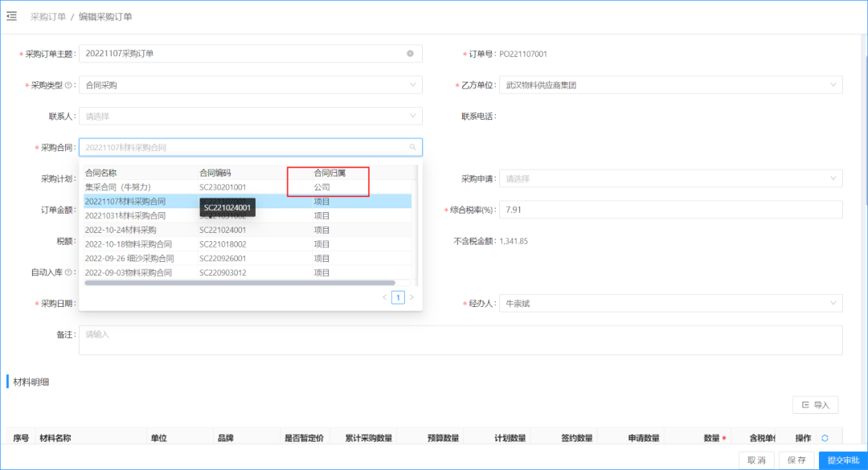Image resolution: width=868 pixels, height=470 pixels.
Task: Click the 单位 column header
Action: (159, 438)
